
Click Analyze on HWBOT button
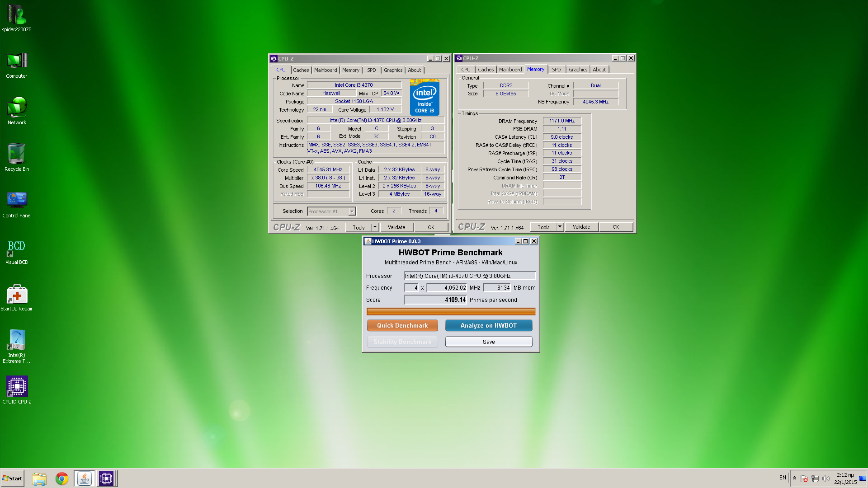[x=489, y=326]
